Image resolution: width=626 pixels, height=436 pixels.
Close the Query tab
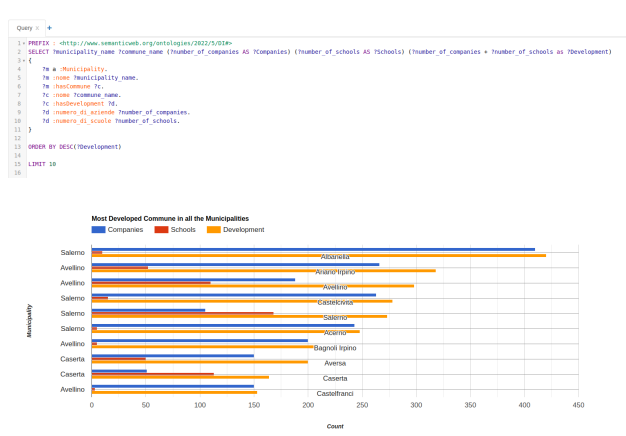37,28
